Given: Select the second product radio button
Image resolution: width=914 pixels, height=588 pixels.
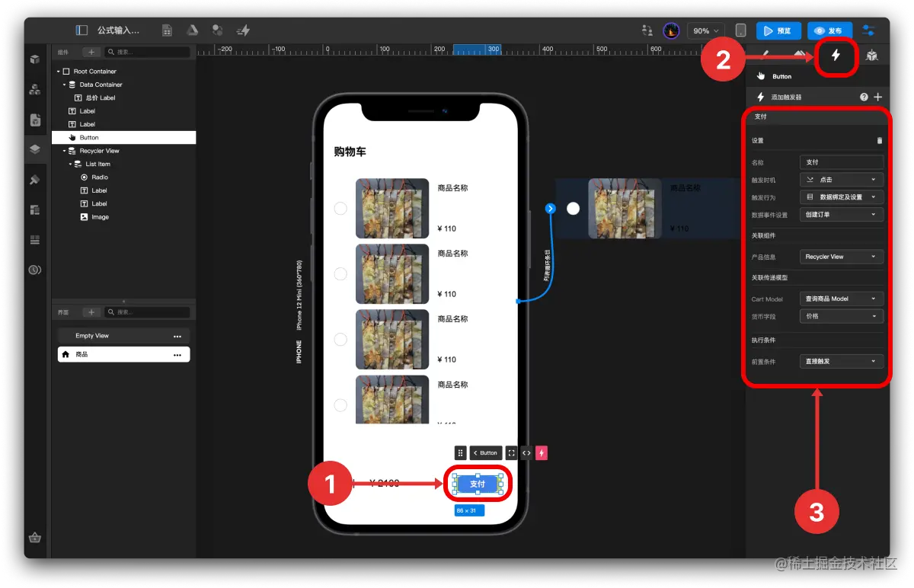Looking at the screenshot, I should (340, 273).
